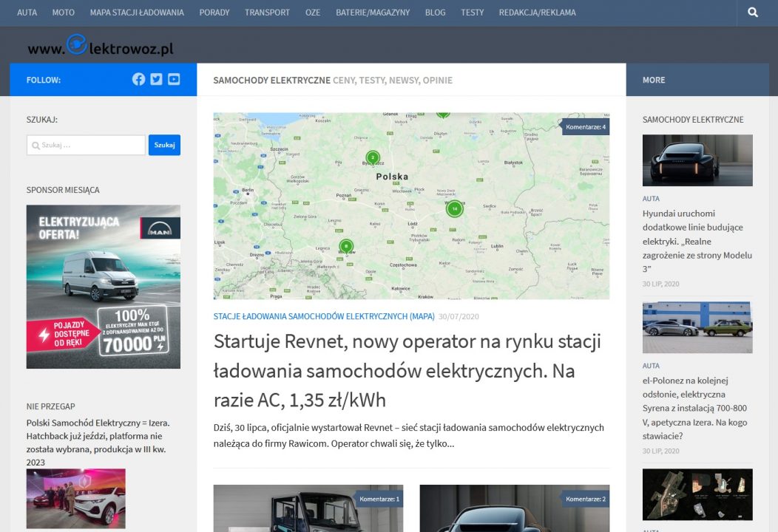Screen dimensions: 778x532
Task: Click the Dziś, 30 lipca article excerpt
Action: tap(409, 435)
